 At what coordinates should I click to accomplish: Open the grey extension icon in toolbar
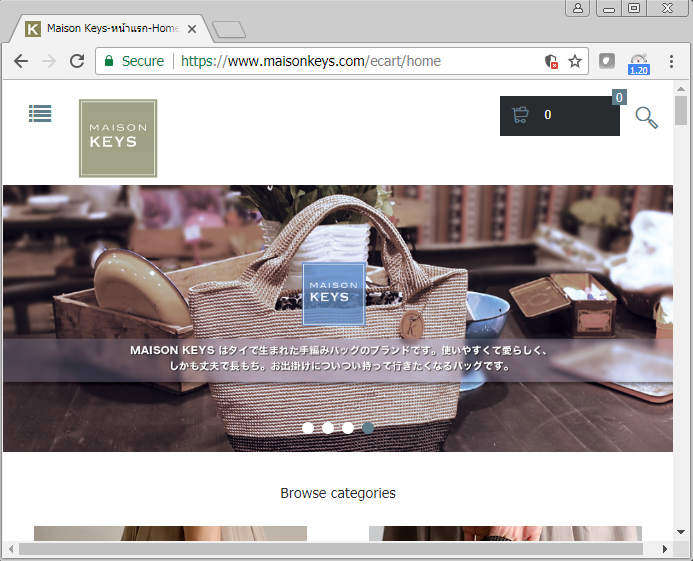[607, 61]
